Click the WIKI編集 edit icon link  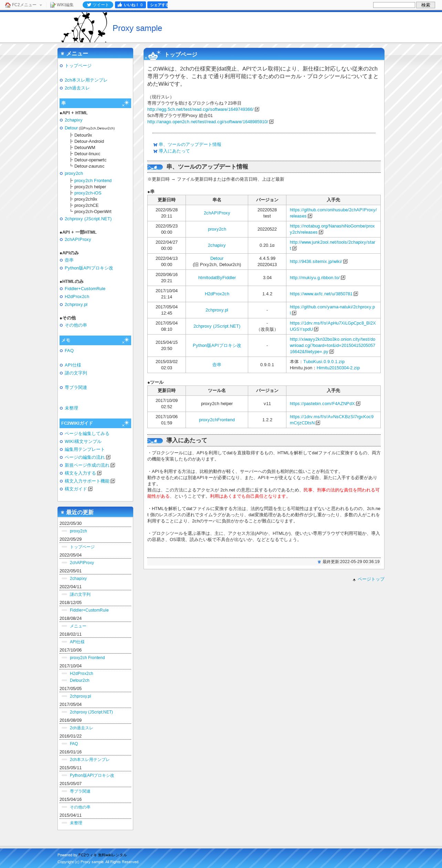62,5
